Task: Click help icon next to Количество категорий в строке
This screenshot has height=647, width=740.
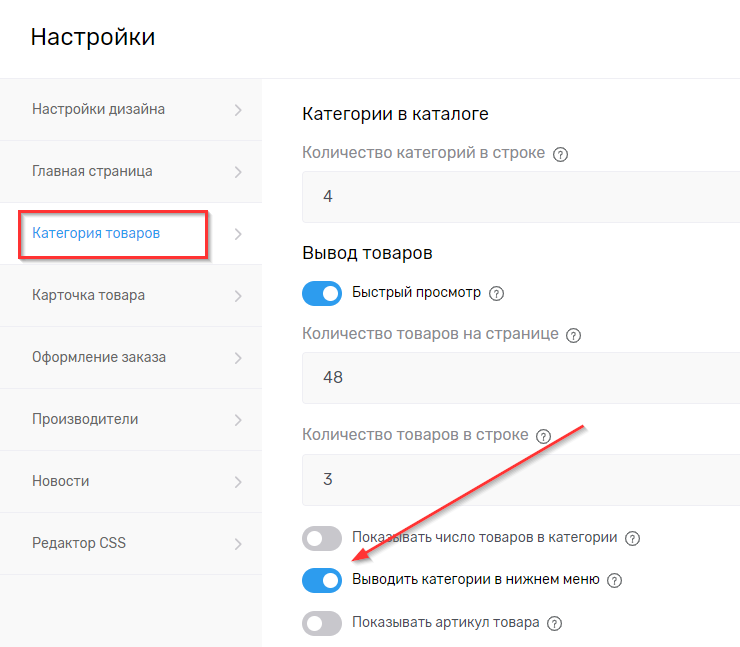Action: pyautogui.click(x=561, y=154)
